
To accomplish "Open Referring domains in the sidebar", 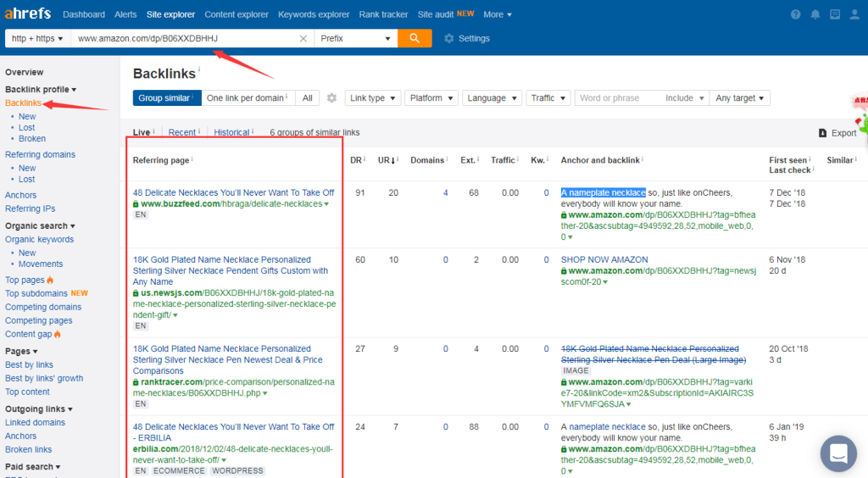I will tap(40, 154).
